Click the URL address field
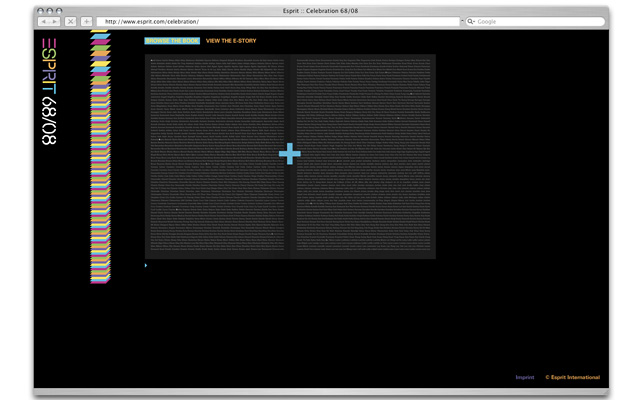 [x=278, y=22]
